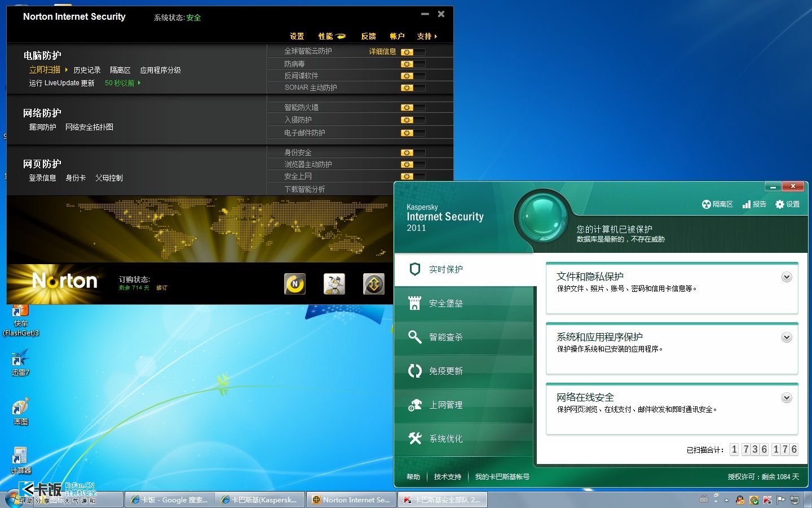Toggle 智能防火墙 switch
Image resolution: width=812 pixels, height=508 pixels.
coord(413,107)
